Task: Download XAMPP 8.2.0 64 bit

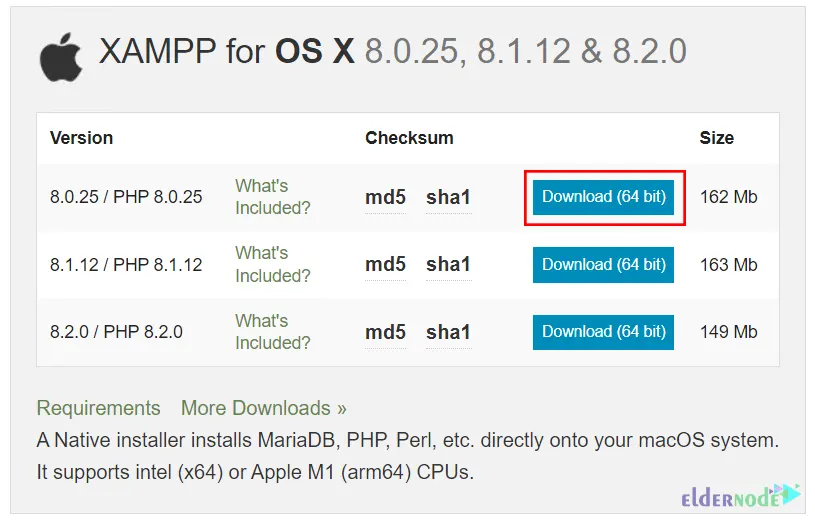Action: point(603,332)
